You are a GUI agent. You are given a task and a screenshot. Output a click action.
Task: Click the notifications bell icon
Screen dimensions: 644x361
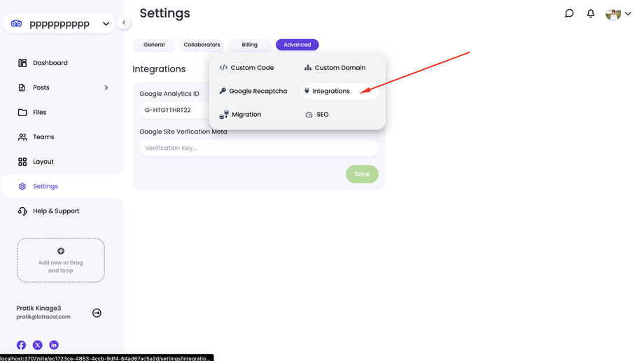click(591, 13)
